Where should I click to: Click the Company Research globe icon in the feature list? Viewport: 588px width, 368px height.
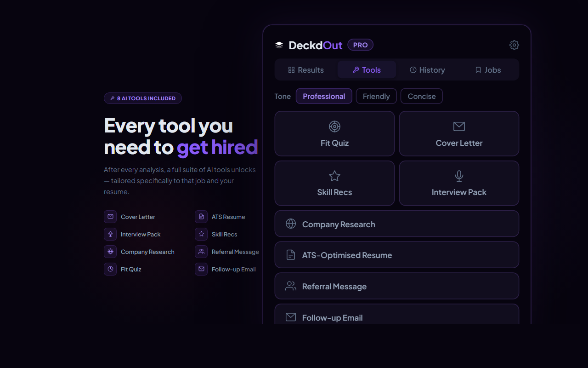click(x=110, y=252)
